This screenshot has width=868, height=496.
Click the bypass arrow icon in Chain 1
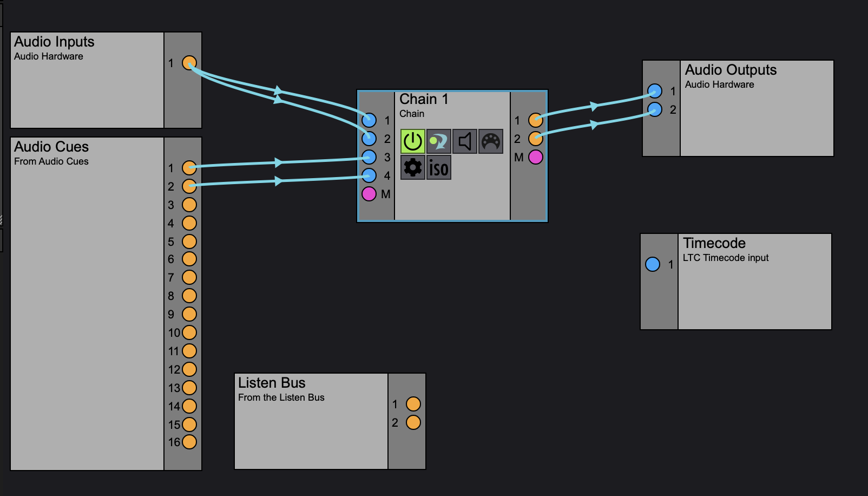tap(438, 141)
